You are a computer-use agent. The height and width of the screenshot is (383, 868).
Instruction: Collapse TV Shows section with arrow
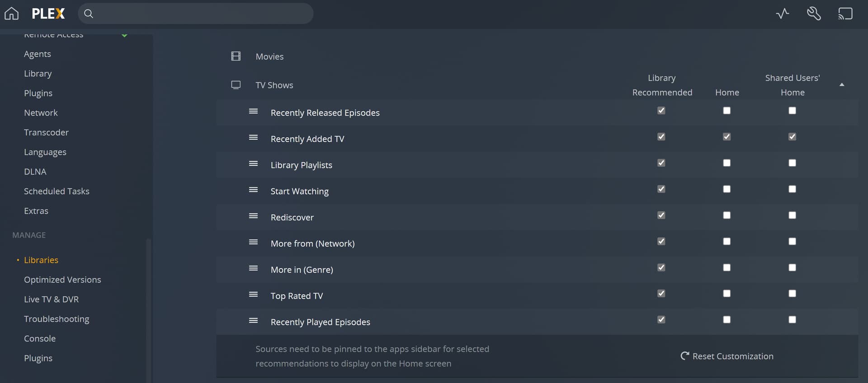click(842, 85)
